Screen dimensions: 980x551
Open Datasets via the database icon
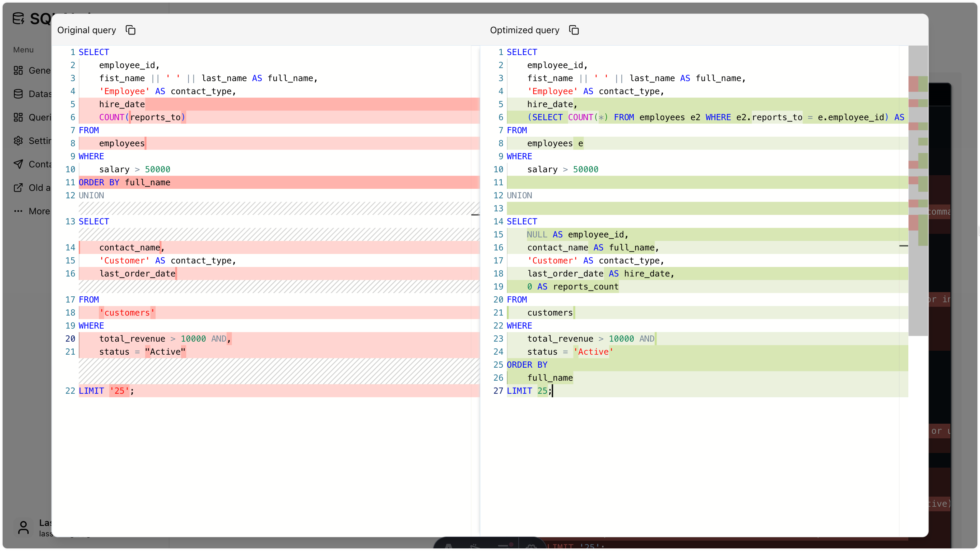(x=18, y=93)
